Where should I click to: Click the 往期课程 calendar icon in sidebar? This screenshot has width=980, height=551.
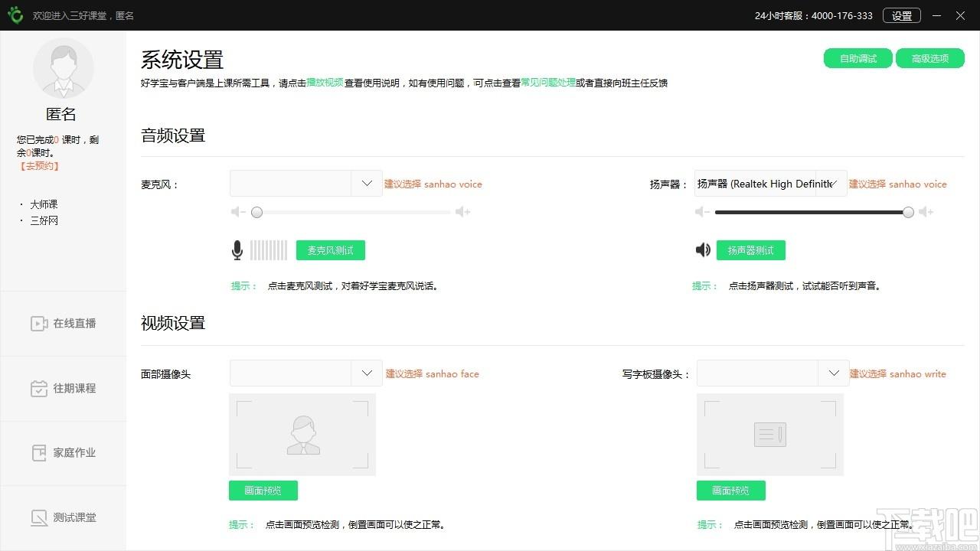click(x=39, y=389)
